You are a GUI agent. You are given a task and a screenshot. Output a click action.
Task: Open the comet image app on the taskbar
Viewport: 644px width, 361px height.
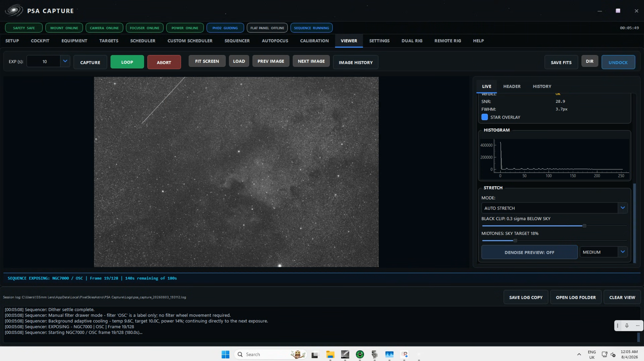[345, 354]
